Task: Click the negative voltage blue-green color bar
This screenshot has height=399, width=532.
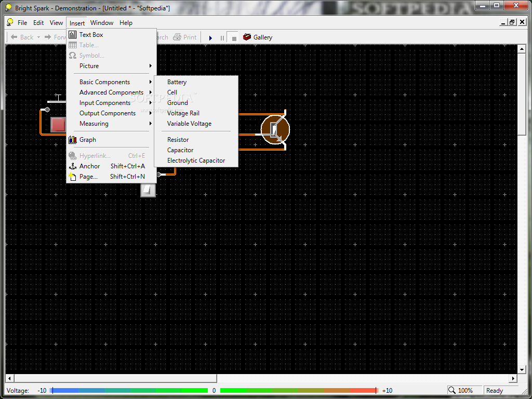Action: [x=130, y=391]
